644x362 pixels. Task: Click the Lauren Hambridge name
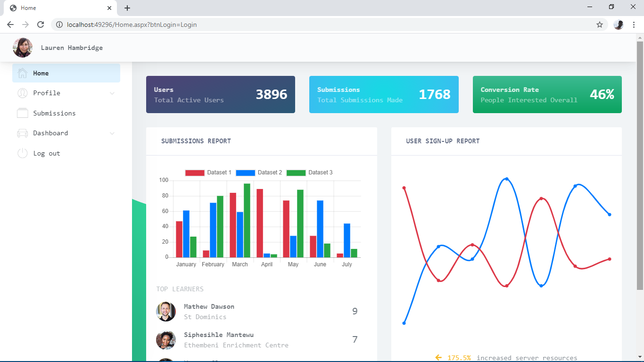(72, 48)
